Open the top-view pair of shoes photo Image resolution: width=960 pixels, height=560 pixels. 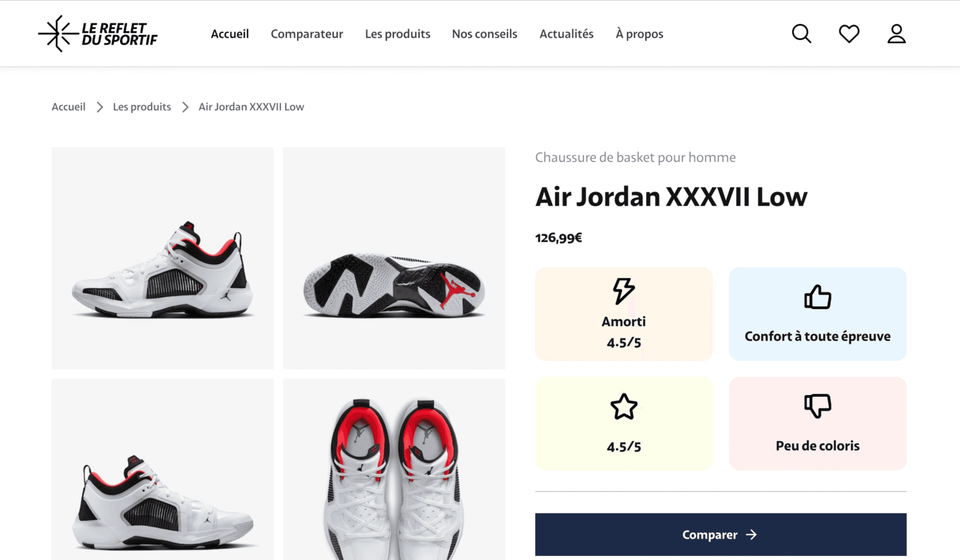[394, 469]
